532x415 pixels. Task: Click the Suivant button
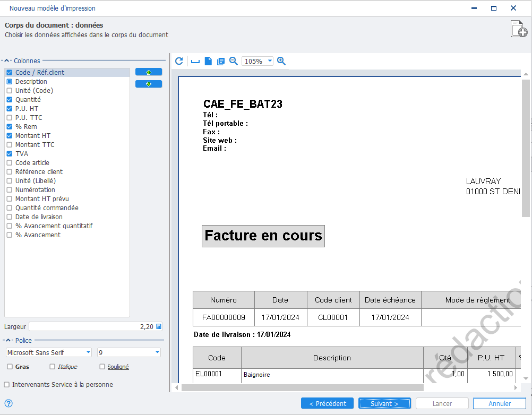pos(385,403)
